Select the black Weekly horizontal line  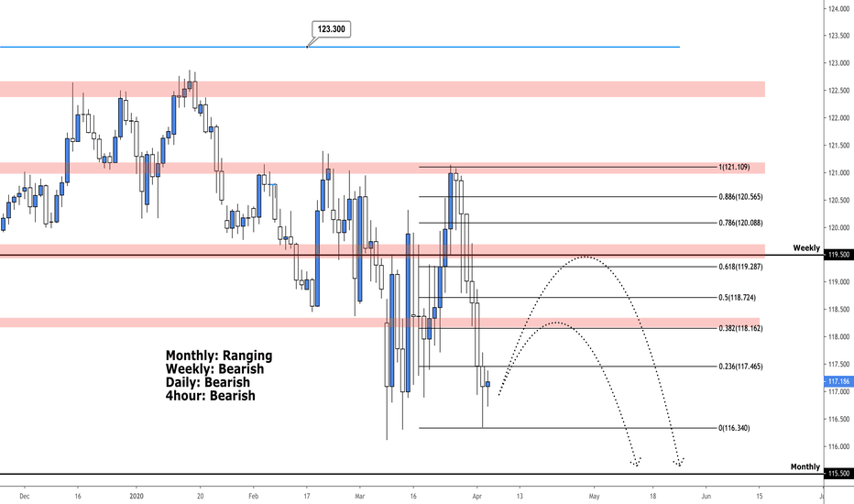[x=411, y=255]
